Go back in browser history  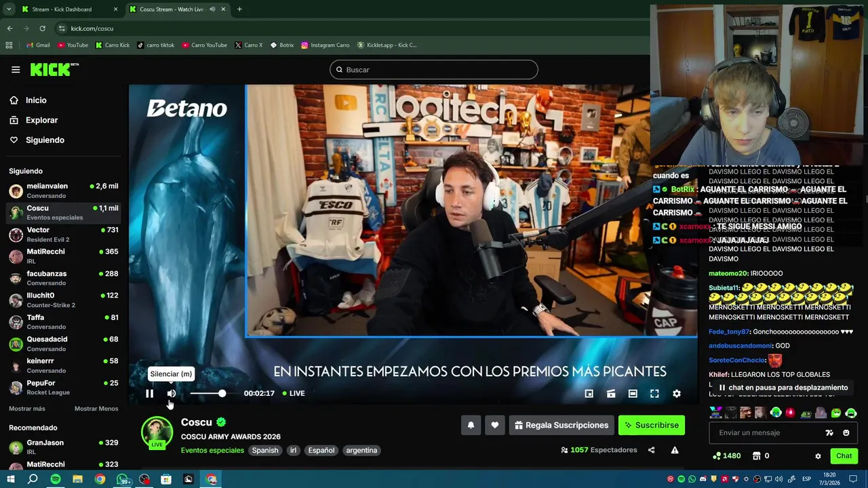9,28
